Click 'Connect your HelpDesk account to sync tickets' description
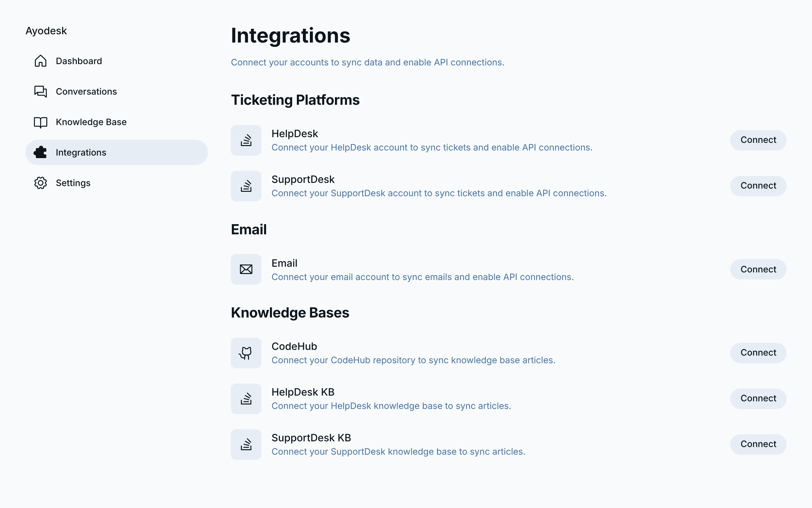Screen dimensions: 812x508 point(432,148)
